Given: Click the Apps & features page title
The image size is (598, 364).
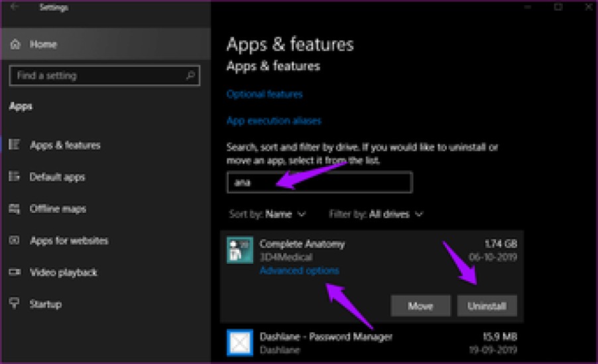Looking at the screenshot, I should 290,44.
